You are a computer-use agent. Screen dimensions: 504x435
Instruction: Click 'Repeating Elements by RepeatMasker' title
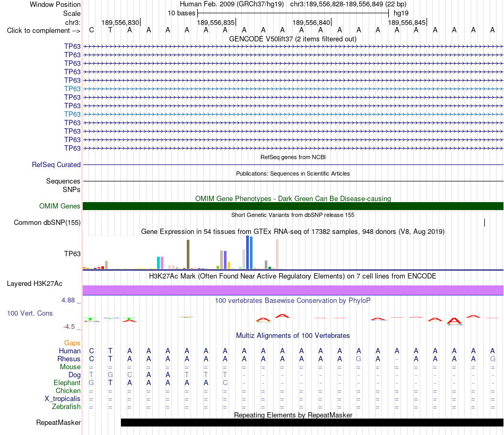tap(293, 415)
